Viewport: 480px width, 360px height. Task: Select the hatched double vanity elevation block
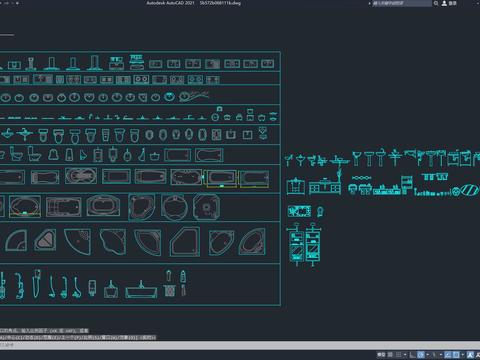click(304, 245)
